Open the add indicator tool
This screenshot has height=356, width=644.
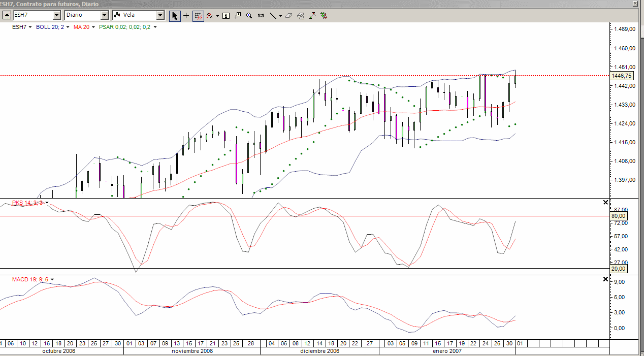[209, 16]
